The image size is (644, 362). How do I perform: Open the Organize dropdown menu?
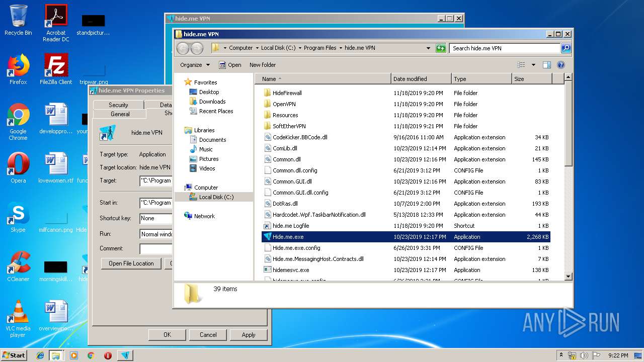pos(195,65)
